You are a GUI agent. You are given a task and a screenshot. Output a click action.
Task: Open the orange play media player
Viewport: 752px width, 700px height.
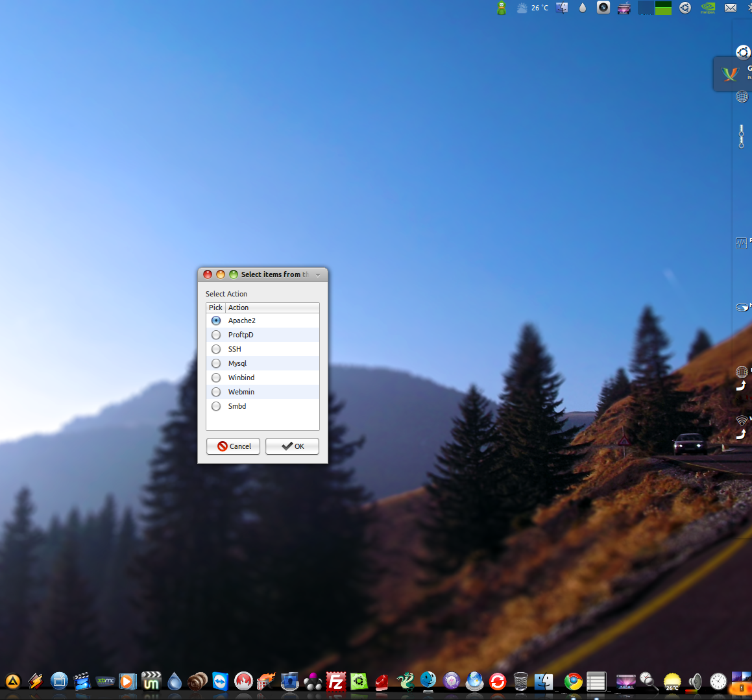[x=128, y=681]
